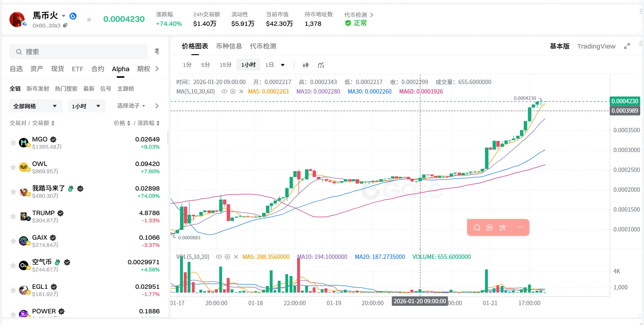The image size is (644, 325).
Task: Copy the 0x60...bfa3 contract address
Action: (x=65, y=25)
